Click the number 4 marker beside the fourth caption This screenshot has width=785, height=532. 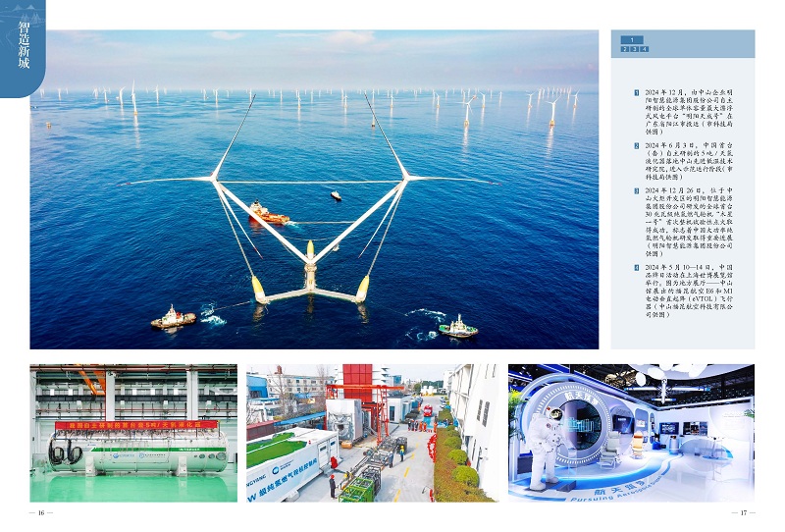(636, 267)
